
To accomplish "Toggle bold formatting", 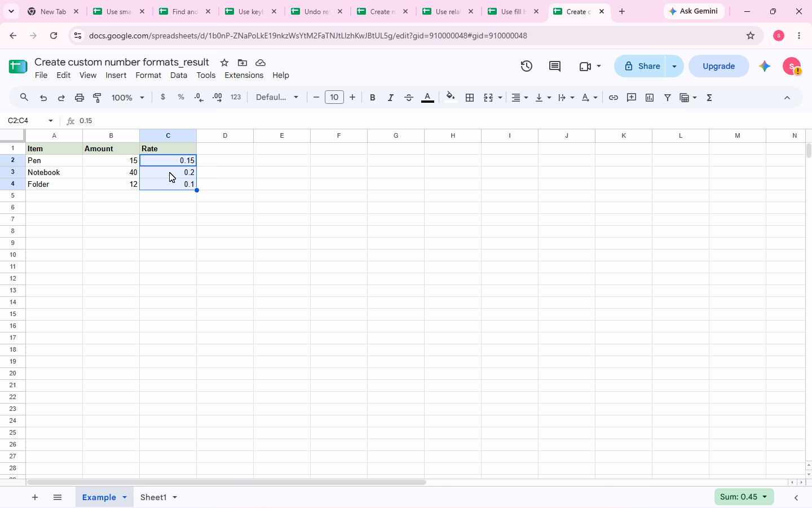I will tap(372, 98).
